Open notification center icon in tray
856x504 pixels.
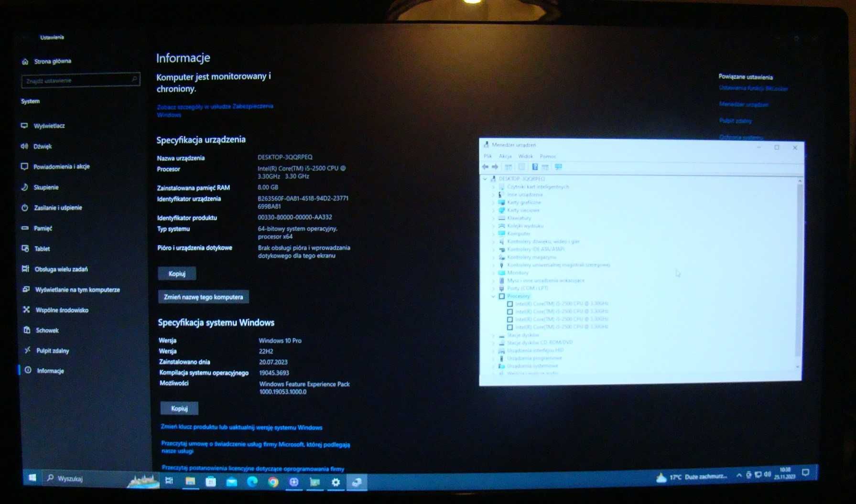tap(805, 473)
